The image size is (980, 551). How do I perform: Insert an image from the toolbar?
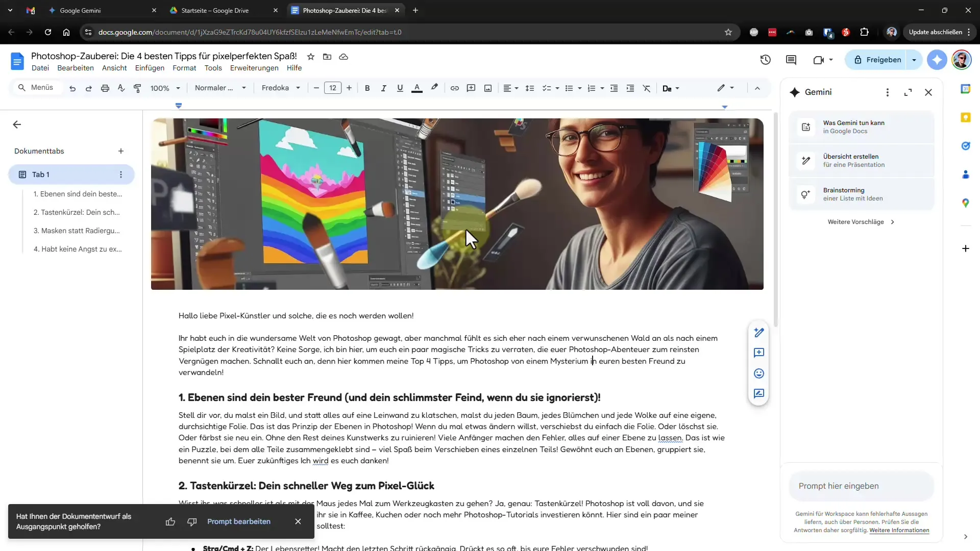(x=488, y=88)
